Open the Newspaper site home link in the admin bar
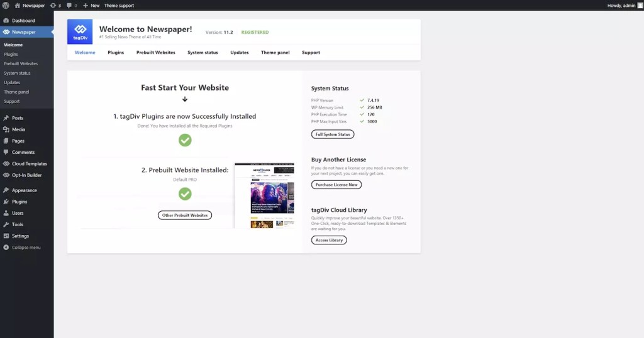Screen dimensions: 644x338 click(x=30, y=5)
